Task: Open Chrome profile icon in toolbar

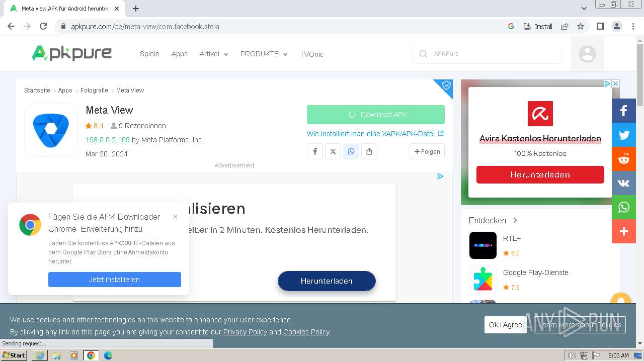Action: click(x=617, y=26)
